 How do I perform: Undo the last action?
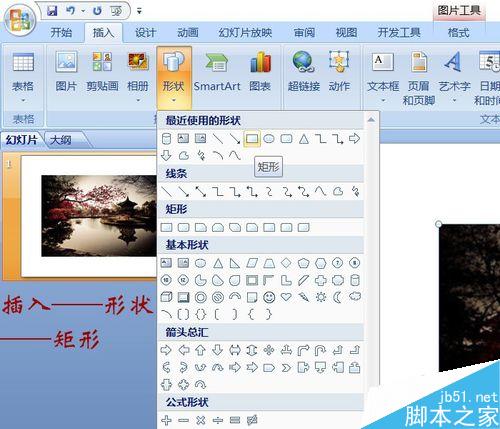(x=70, y=11)
